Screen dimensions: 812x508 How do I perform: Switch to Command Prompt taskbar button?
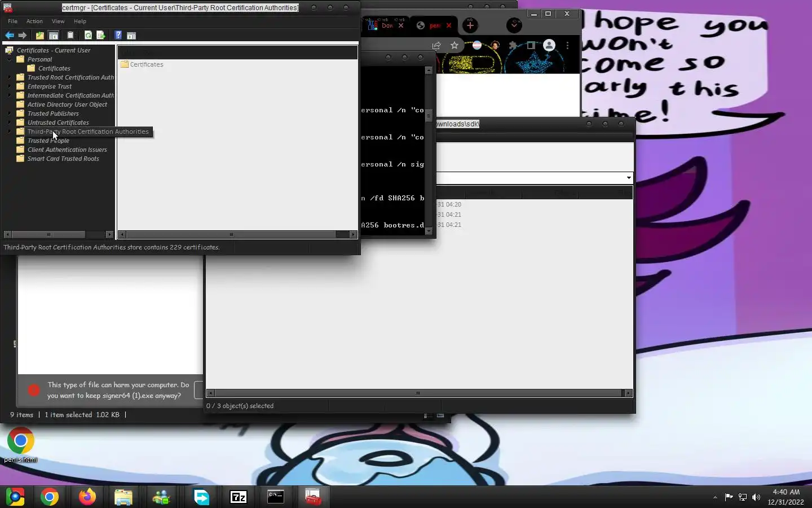pos(276,497)
